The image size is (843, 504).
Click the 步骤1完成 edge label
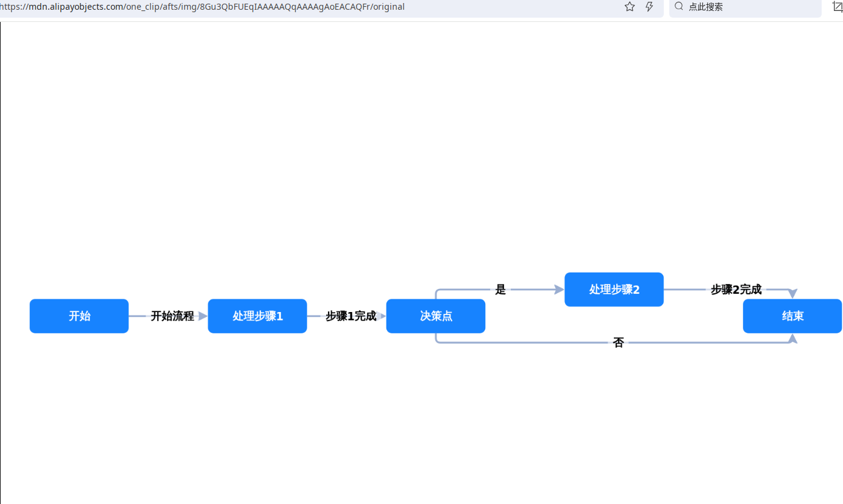[350, 316]
